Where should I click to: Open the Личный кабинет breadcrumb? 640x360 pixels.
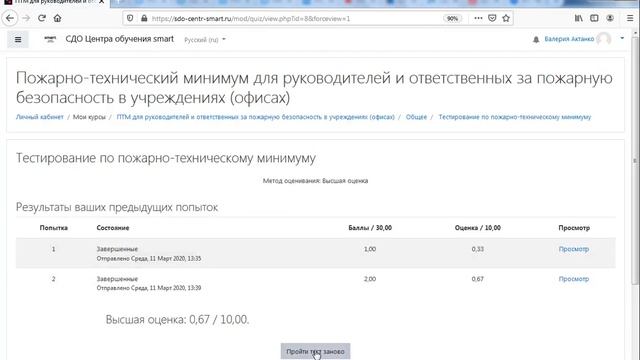(40, 117)
